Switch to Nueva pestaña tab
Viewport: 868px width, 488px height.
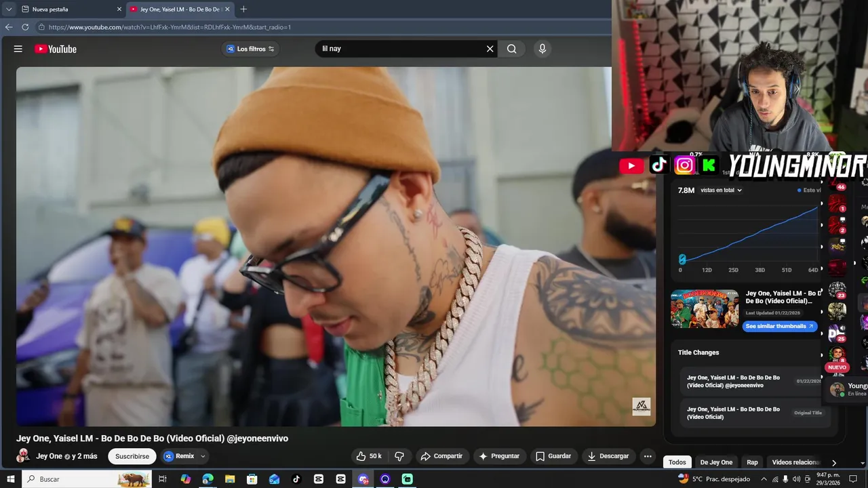pyautogui.click(x=71, y=9)
